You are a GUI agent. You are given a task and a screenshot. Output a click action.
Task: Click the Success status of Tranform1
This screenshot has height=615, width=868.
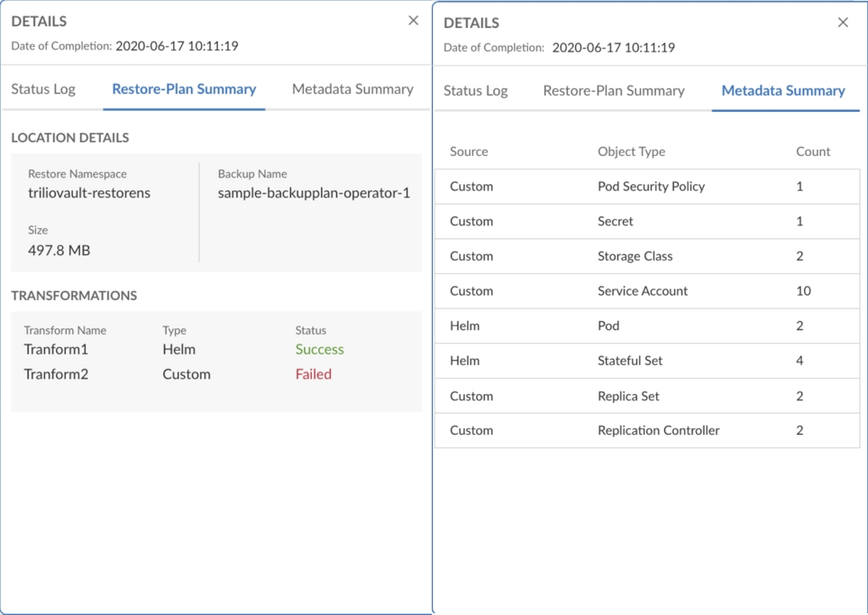click(319, 349)
